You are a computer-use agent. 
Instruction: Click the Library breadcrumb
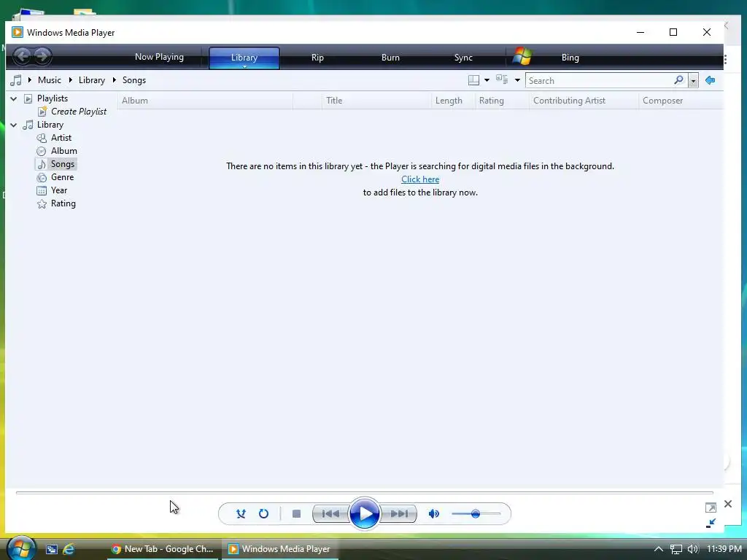[x=91, y=80]
